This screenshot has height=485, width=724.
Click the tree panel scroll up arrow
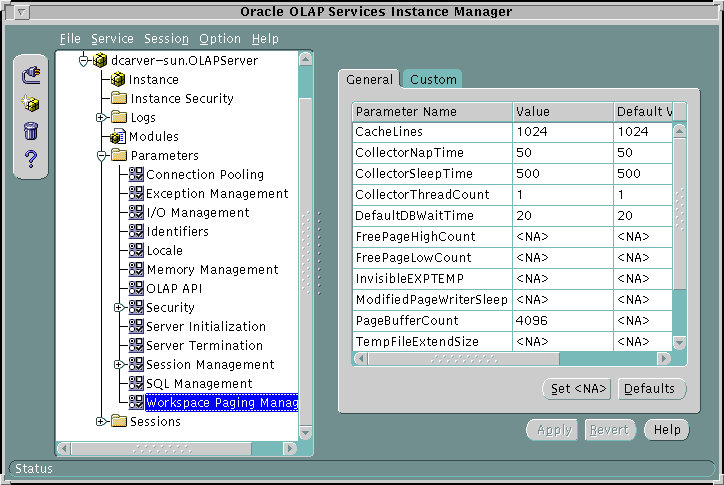coord(305,59)
